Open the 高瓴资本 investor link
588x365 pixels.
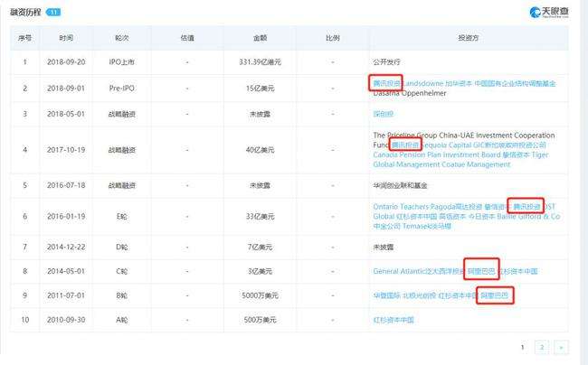452,216
